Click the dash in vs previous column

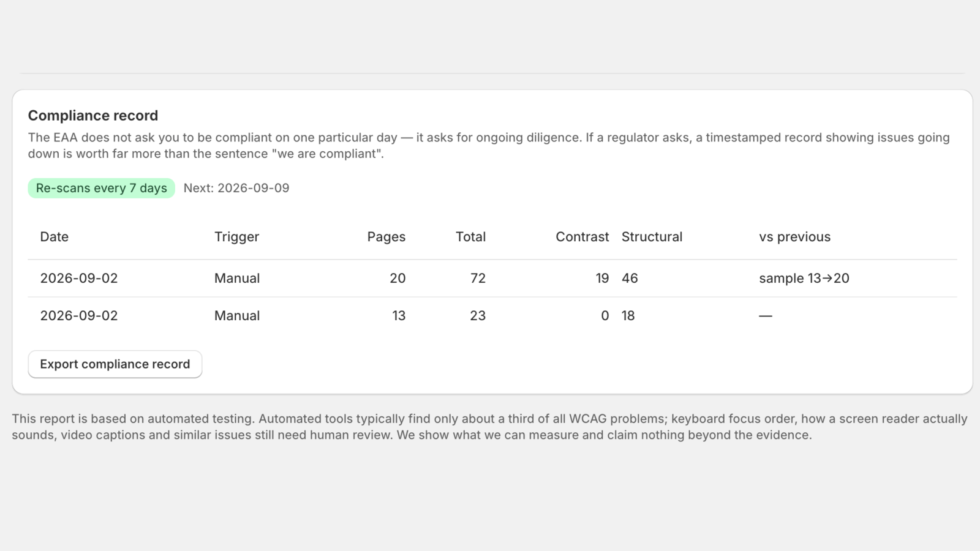coord(766,316)
